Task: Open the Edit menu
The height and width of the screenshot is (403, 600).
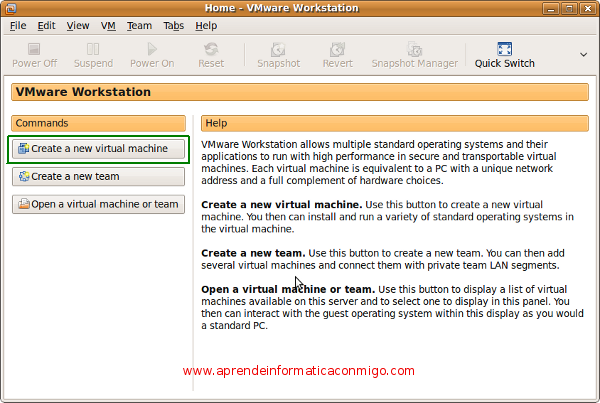Action: [46, 26]
